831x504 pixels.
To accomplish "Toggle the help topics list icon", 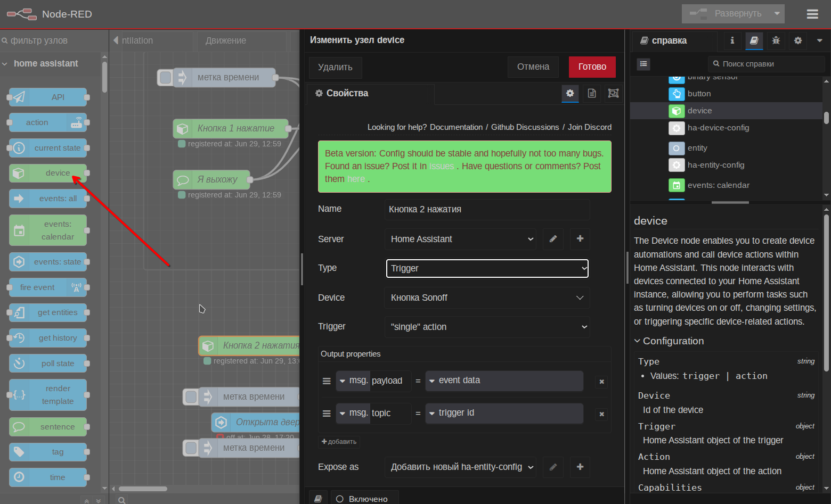I will (x=643, y=64).
